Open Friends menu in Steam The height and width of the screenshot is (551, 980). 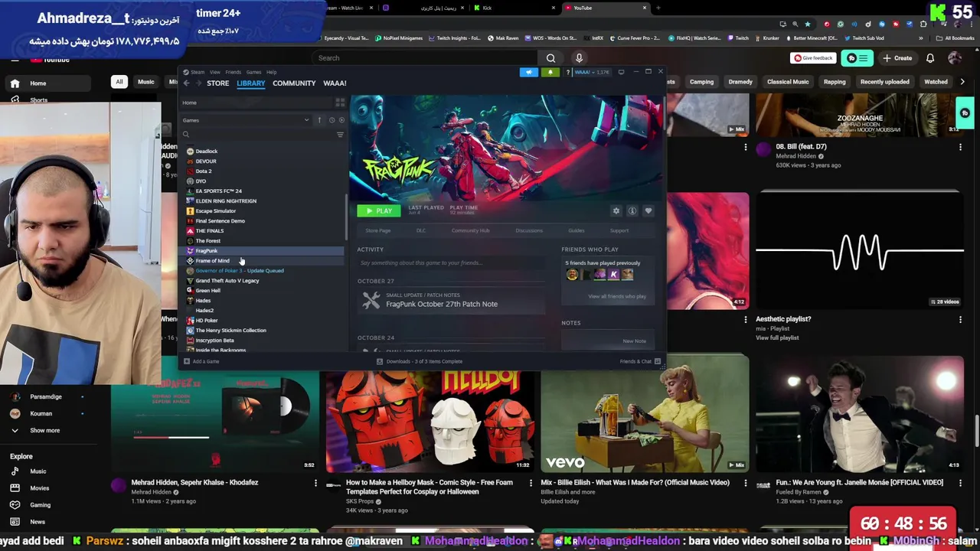click(234, 72)
